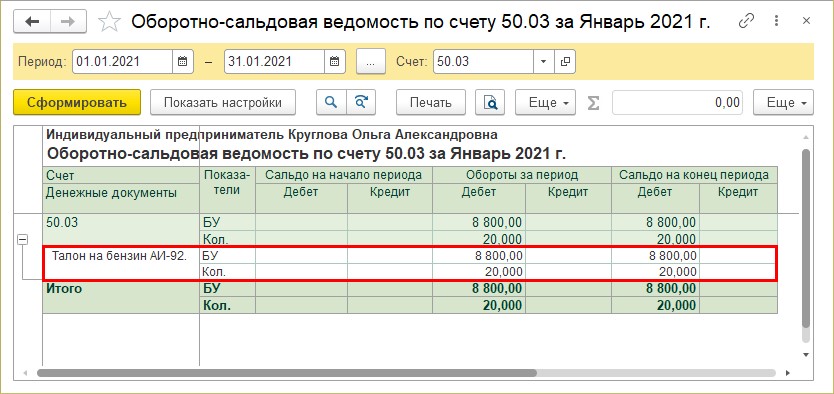Open print preview icon

tap(490, 103)
